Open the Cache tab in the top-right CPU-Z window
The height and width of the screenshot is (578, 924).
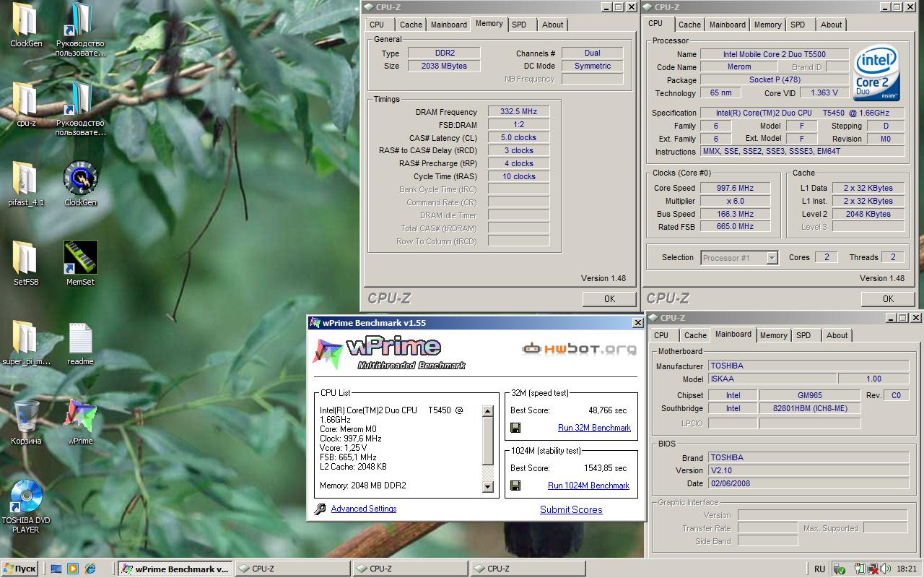[689, 25]
